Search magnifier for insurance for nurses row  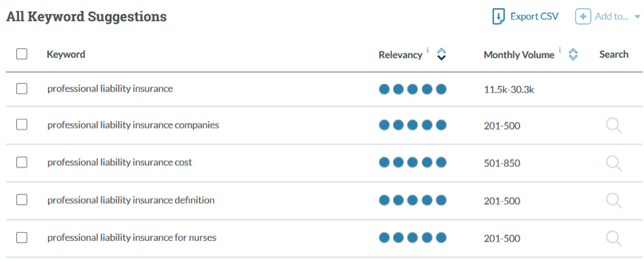[613, 238]
